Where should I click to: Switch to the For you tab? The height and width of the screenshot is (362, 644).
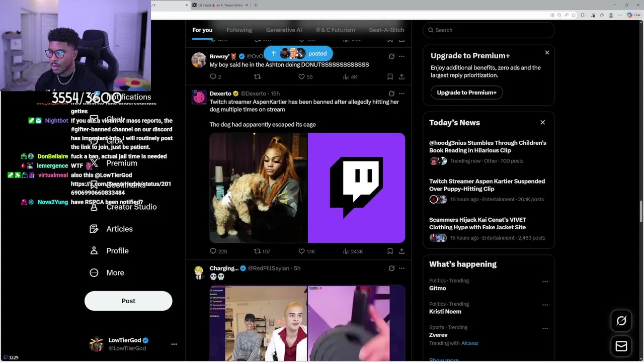pyautogui.click(x=202, y=30)
